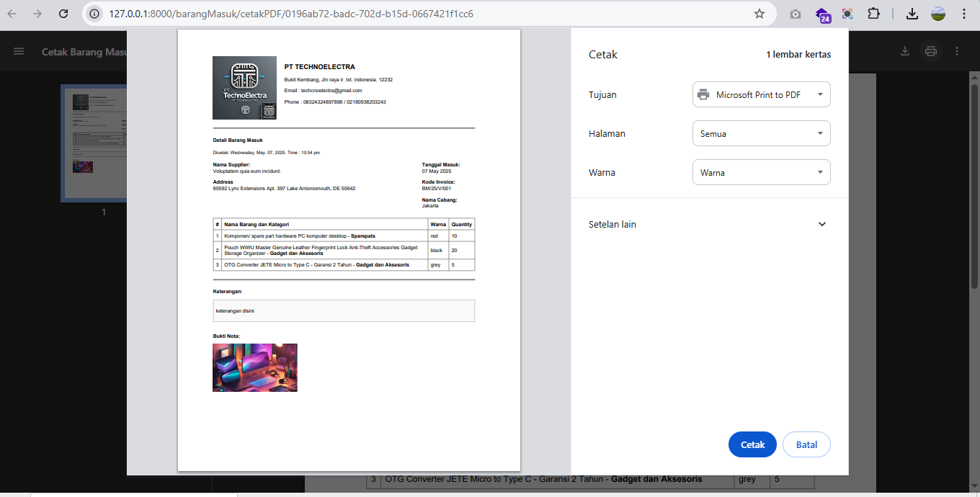
Task: Open the Chrome three-dot menu
Action: tap(964, 14)
